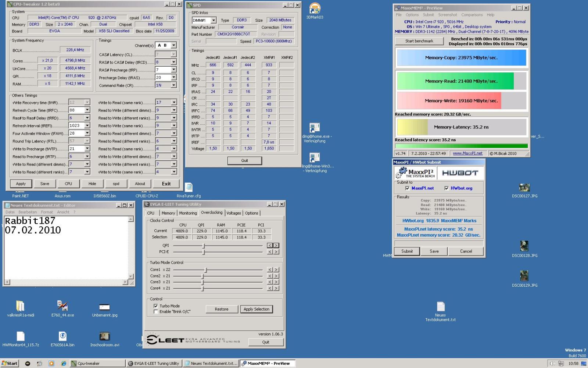The image size is (588, 368).
Task: Click Apply Selection in E-LEET
Action: [x=257, y=309]
